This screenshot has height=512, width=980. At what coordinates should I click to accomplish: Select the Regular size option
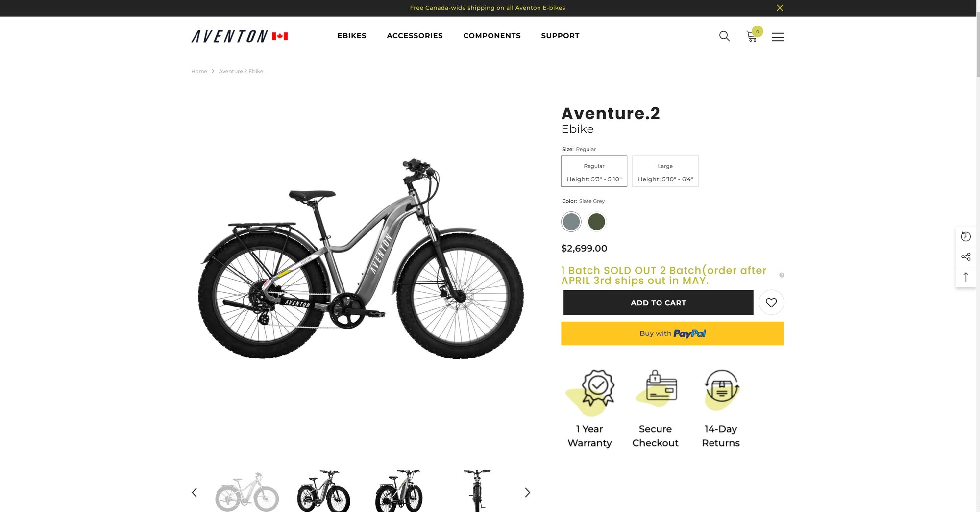click(594, 171)
